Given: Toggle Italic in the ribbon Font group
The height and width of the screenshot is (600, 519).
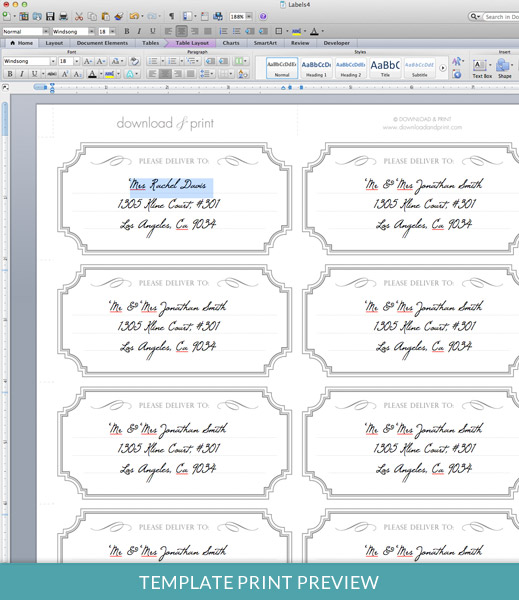Looking at the screenshot, I should click(x=22, y=74).
